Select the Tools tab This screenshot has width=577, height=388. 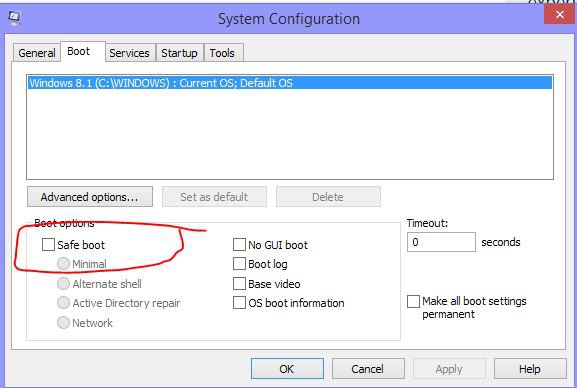point(222,53)
